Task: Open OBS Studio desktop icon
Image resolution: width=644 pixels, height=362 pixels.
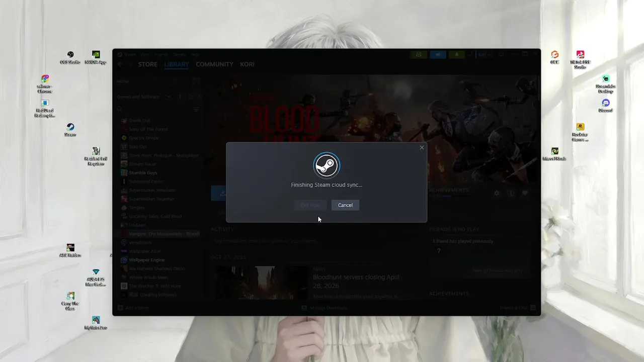Action: point(70,58)
